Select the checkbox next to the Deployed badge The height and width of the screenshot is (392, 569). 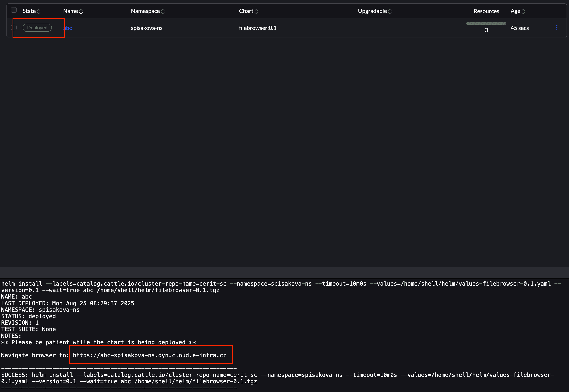(x=14, y=28)
